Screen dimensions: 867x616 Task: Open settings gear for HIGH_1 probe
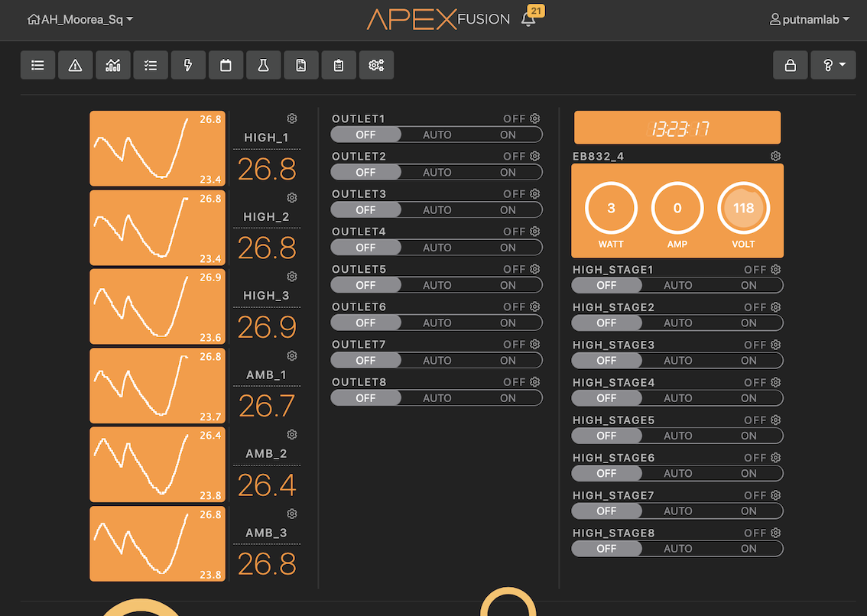coord(292,118)
